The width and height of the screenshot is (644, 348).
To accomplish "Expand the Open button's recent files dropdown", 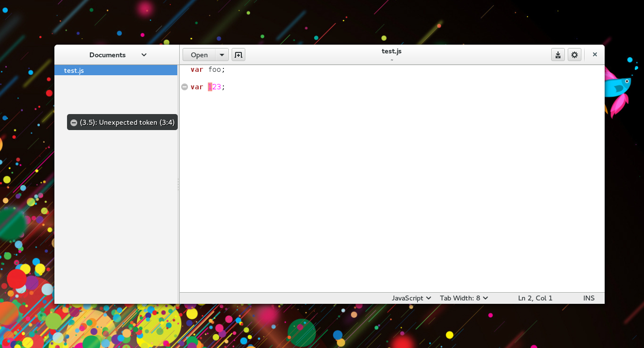I will (222, 54).
